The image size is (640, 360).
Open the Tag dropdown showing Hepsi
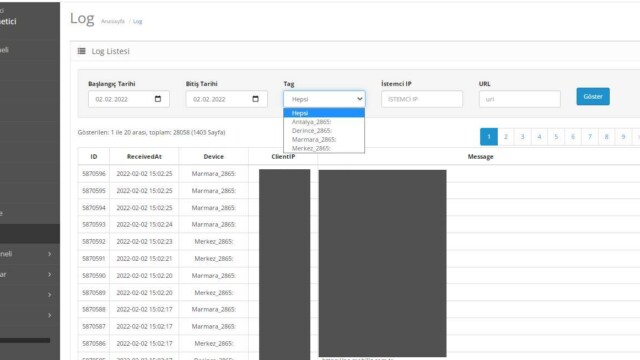tap(324, 99)
